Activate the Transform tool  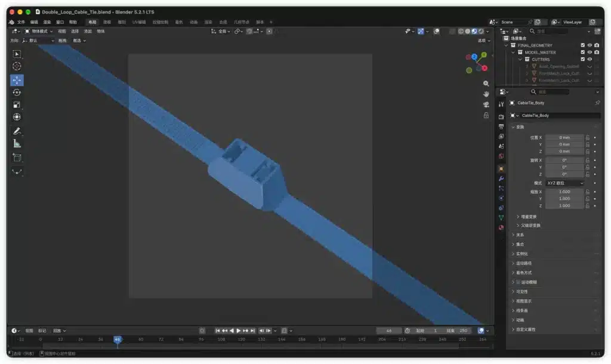tap(17, 117)
